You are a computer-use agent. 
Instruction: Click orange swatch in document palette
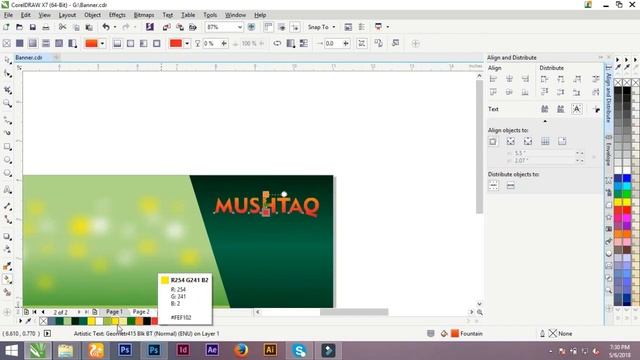click(139, 321)
